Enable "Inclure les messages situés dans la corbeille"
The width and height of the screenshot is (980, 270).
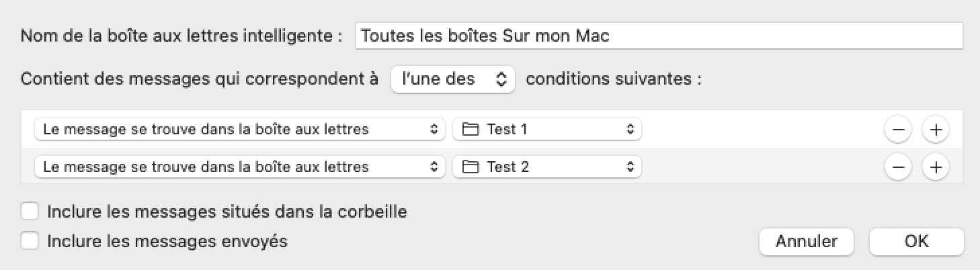click(30, 212)
